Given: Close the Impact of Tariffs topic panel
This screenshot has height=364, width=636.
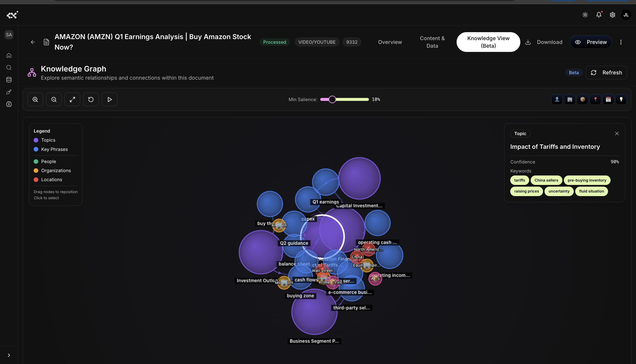Looking at the screenshot, I should 617,133.
